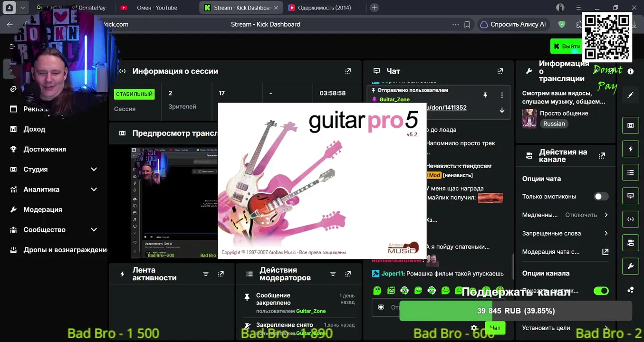Open Достижения in the Kick sidebar
The width and height of the screenshot is (644, 342).
pos(45,149)
